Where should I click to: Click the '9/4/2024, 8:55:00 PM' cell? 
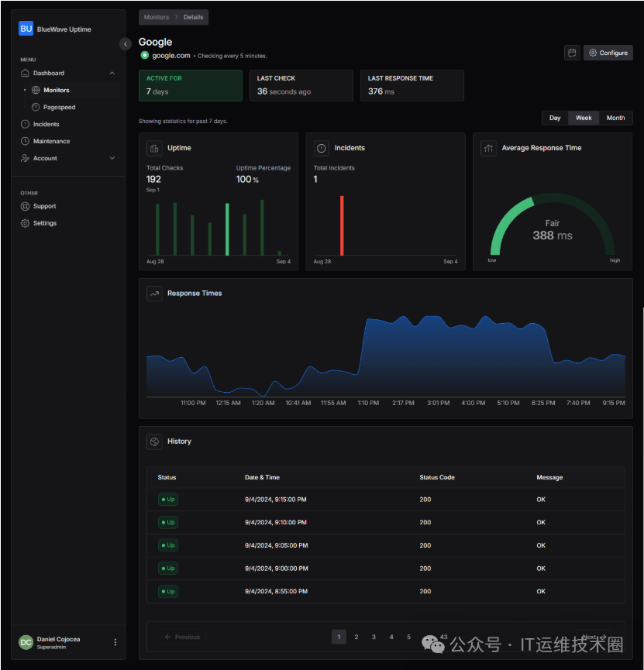click(276, 592)
